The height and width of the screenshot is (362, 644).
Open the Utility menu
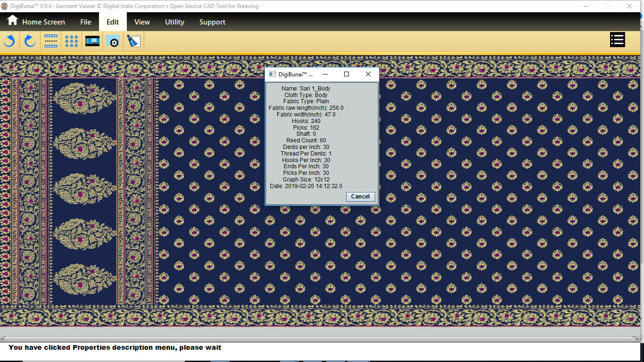click(x=174, y=22)
